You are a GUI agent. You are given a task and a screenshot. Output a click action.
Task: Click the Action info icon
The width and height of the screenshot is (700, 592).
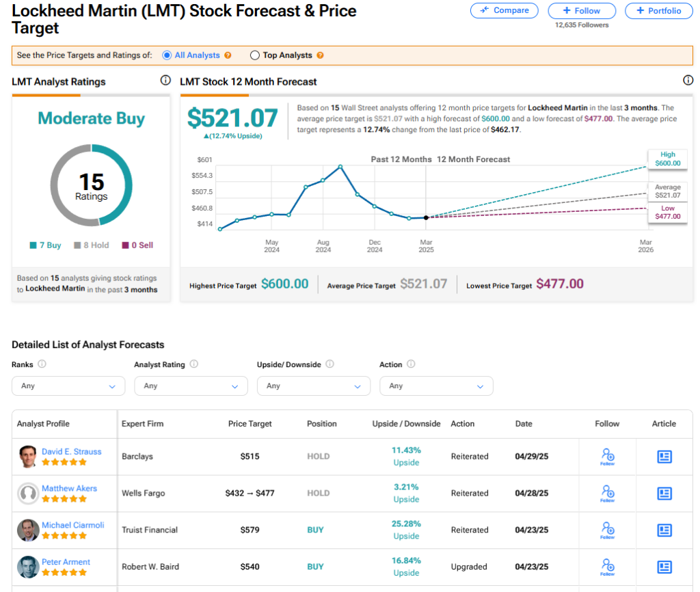click(411, 364)
